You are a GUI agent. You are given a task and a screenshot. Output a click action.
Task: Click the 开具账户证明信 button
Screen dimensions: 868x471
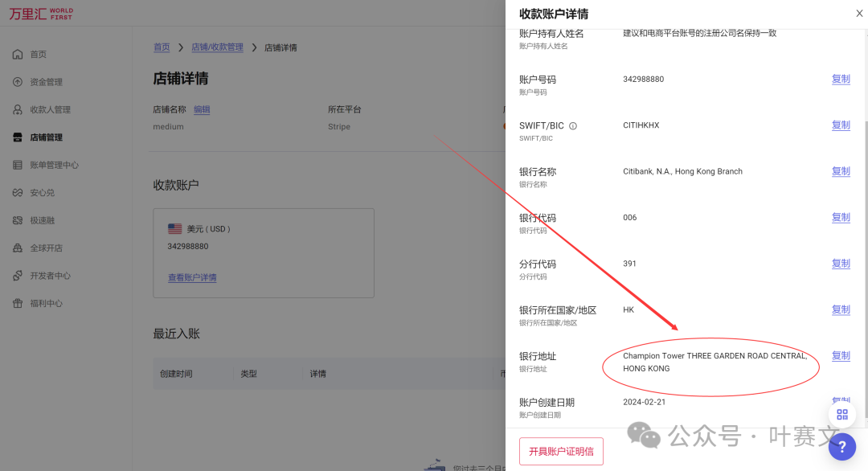coord(561,451)
